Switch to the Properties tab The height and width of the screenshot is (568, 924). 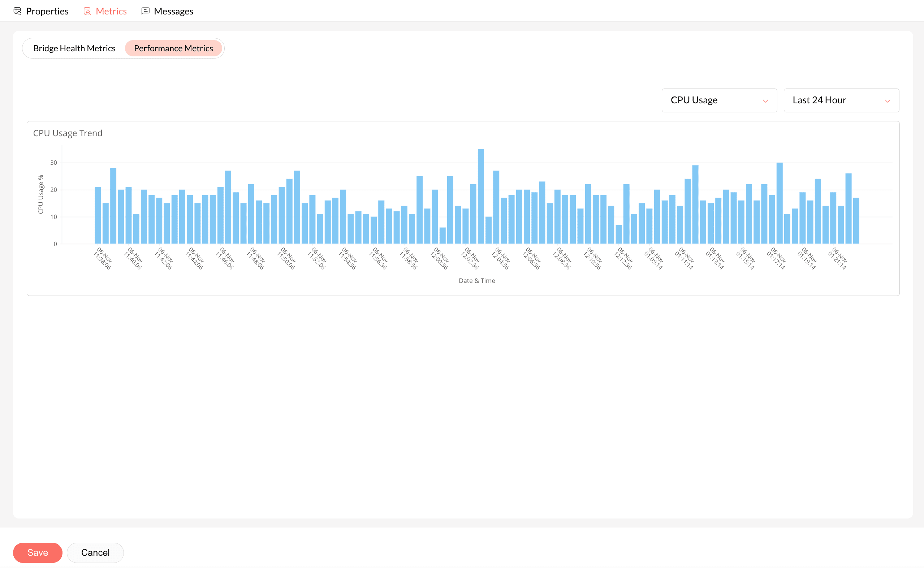coord(47,11)
